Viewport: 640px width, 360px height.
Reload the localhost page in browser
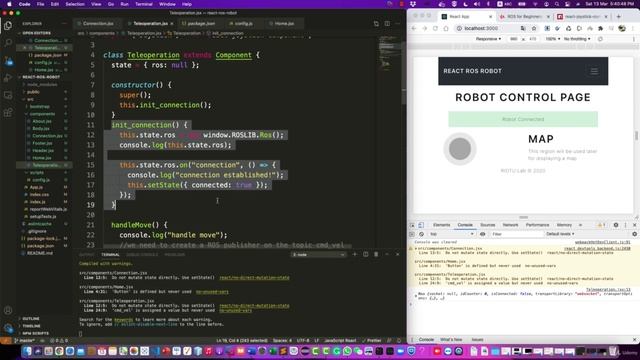point(435,28)
